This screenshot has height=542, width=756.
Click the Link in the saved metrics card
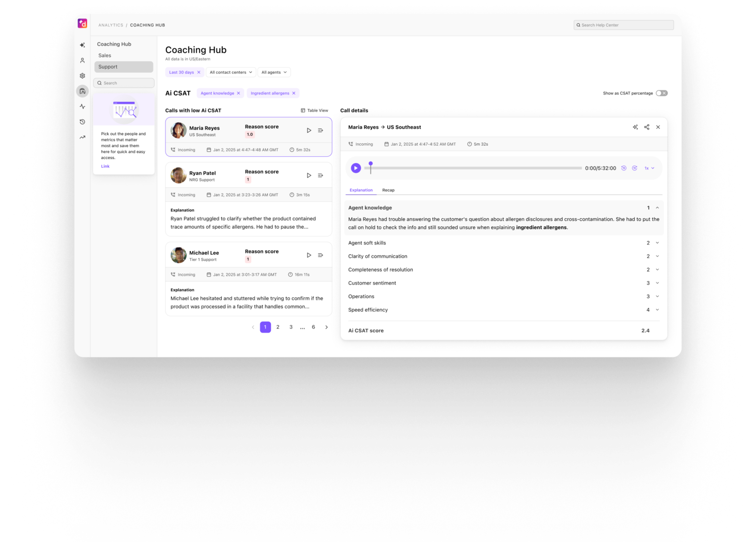[105, 166]
